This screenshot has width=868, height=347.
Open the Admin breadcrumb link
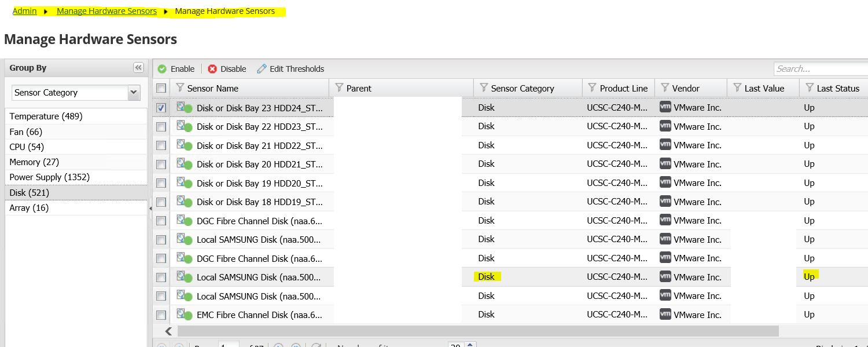(x=24, y=10)
